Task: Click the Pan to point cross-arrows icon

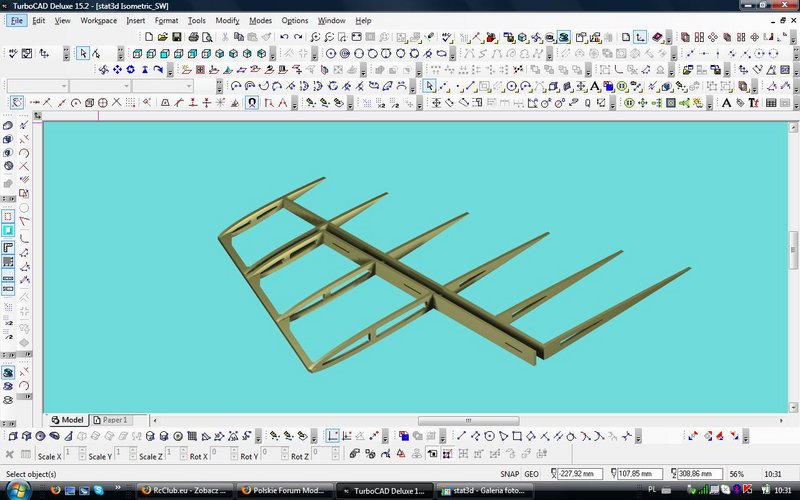Action: (x=117, y=69)
